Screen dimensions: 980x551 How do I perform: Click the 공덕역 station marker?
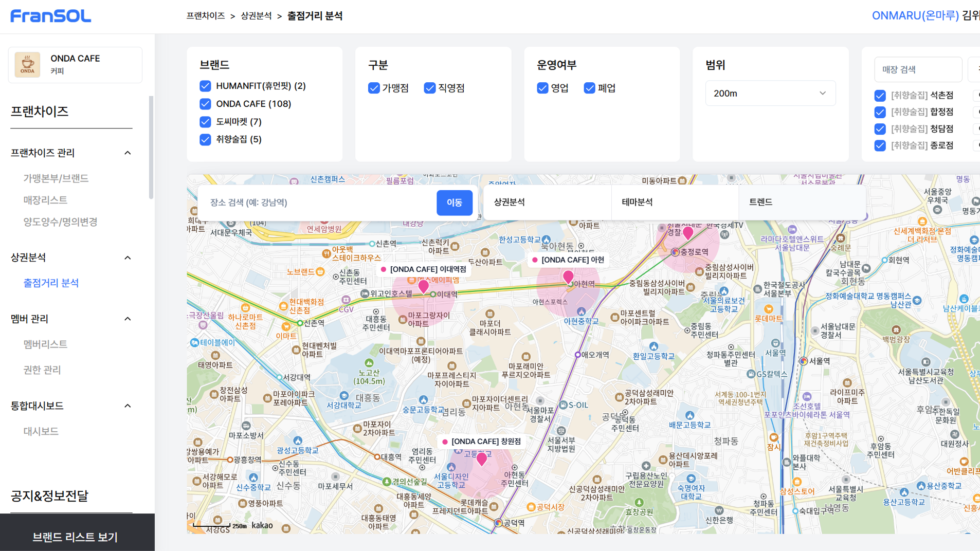498,523
